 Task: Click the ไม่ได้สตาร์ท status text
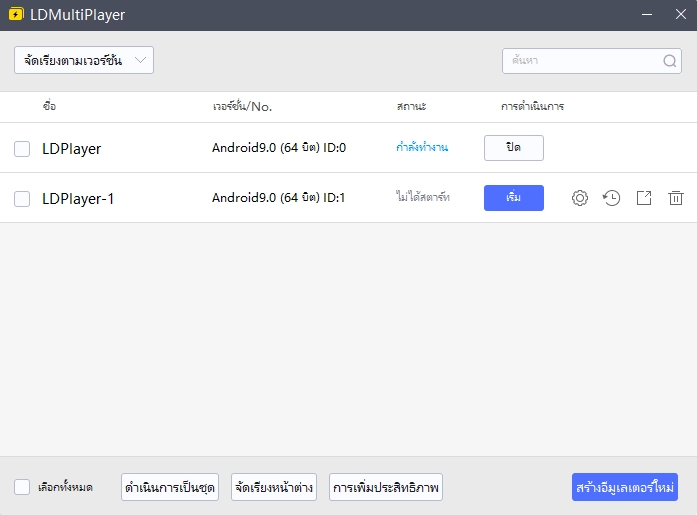coord(423,197)
